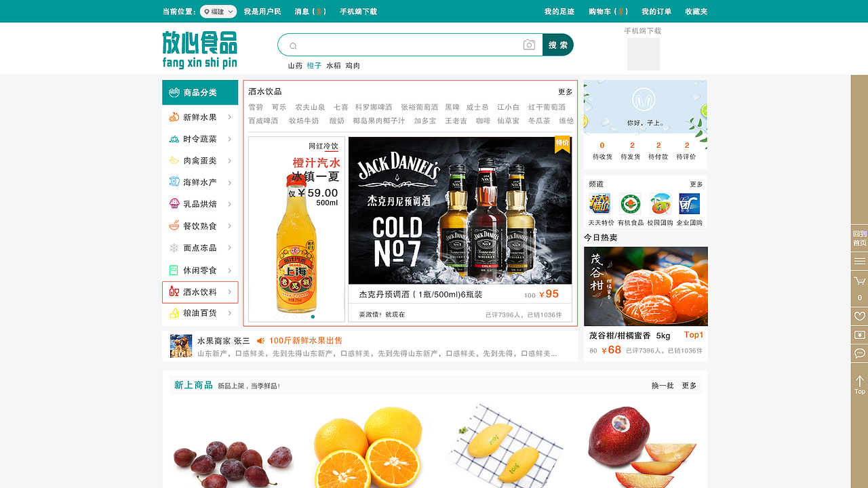Open the 面点冻品 snowflake icon
Viewport: 868px width, 488px height.
[x=174, y=248]
